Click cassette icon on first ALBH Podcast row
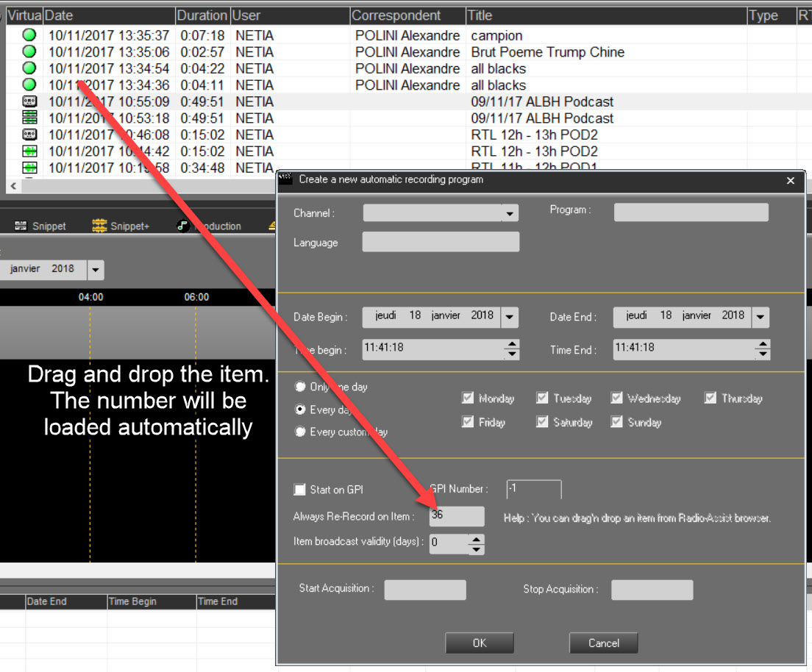This screenshot has height=672, width=812. (29, 101)
